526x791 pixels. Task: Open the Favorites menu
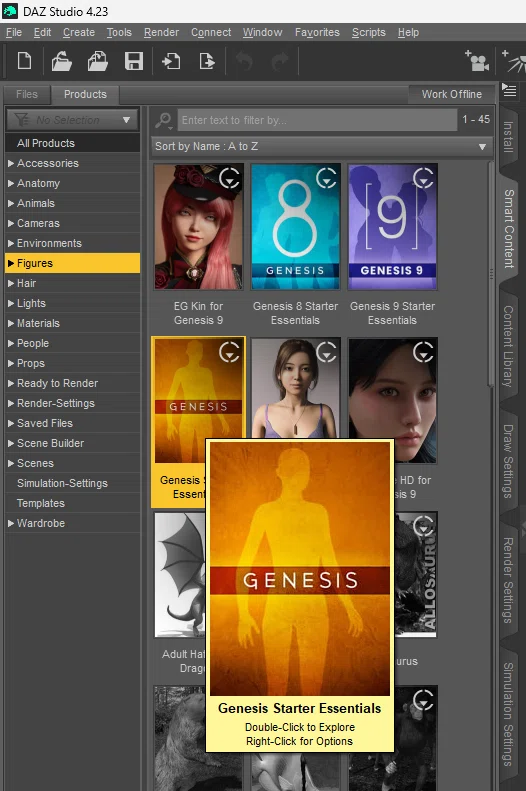pos(317,32)
